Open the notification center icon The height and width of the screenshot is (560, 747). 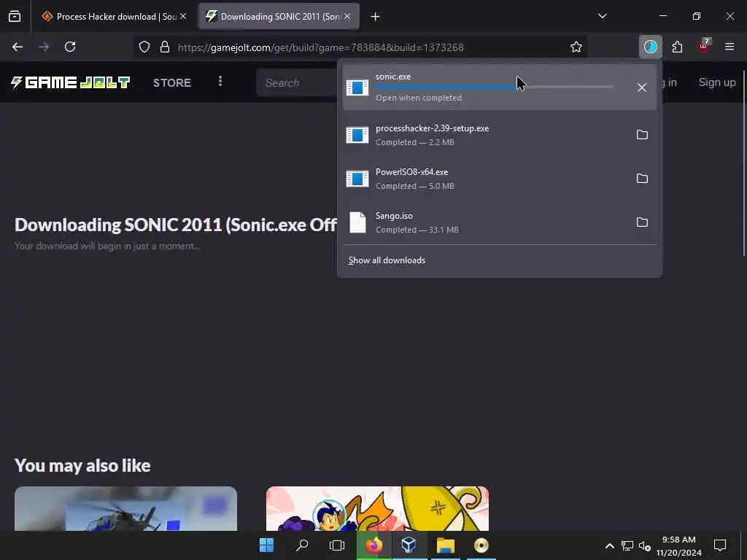click(x=720, y=545)
